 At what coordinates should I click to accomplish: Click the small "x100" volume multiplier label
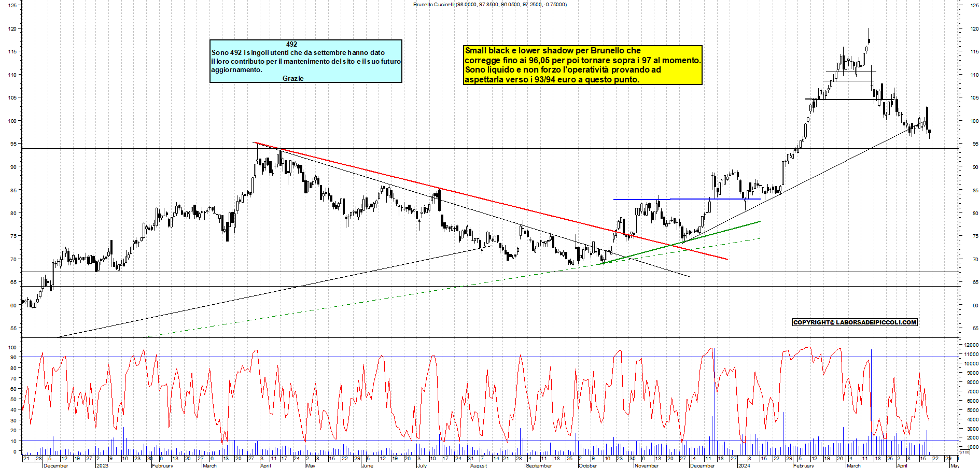point(964,452)
